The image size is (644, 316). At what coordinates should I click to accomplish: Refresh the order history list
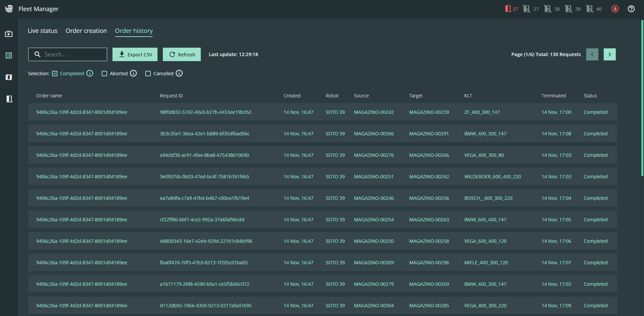click(182, 54)
